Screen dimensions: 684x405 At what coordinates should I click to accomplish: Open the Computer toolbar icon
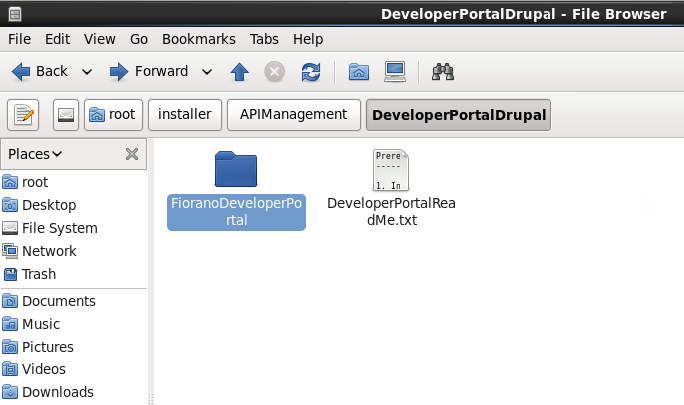(395, 72)
